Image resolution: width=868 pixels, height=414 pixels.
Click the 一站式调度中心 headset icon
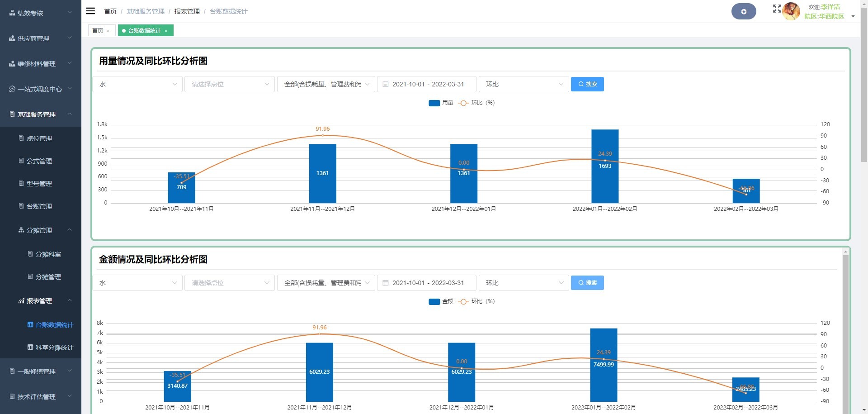[x=12, y=89]
